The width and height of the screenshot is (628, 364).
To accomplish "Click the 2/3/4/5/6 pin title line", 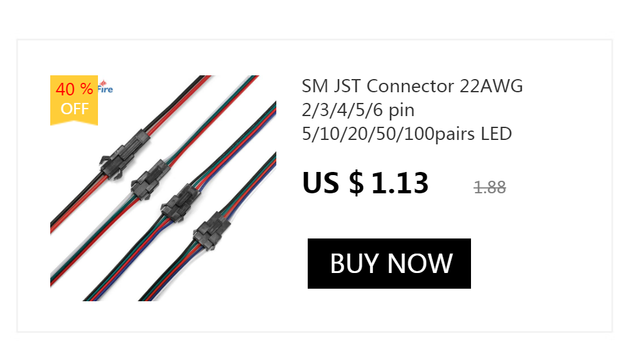I will 358,110.
